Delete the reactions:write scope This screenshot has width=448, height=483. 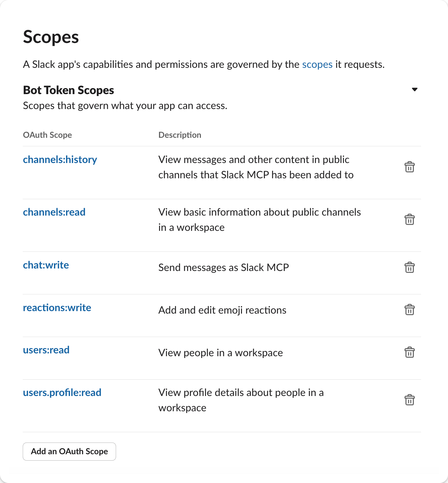point(409,310)
